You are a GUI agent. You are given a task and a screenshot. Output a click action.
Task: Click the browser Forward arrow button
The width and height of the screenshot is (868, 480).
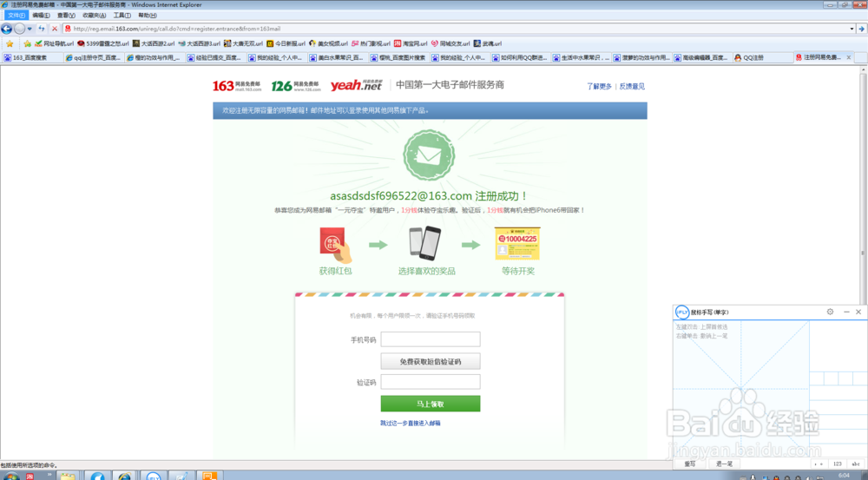pos(19,29)
